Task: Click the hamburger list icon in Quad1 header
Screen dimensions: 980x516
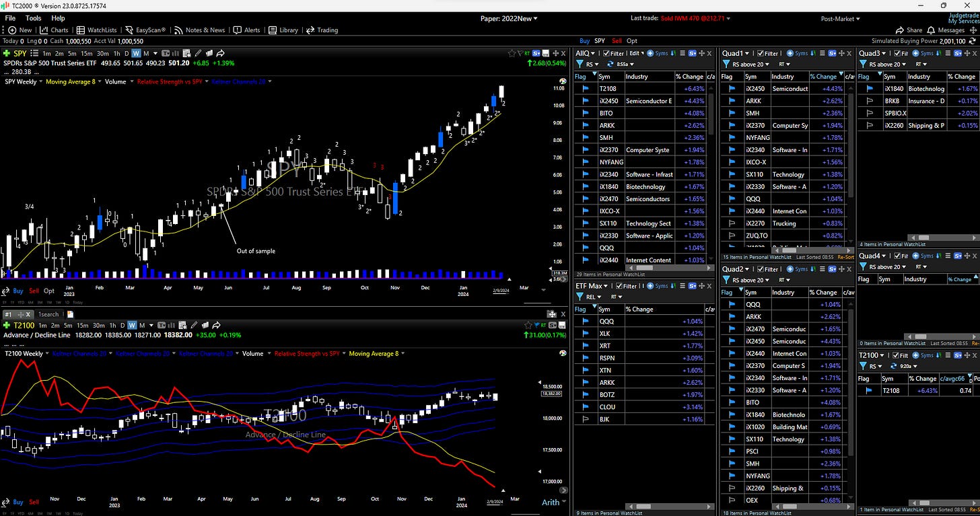Action: (x=823, y=53)
